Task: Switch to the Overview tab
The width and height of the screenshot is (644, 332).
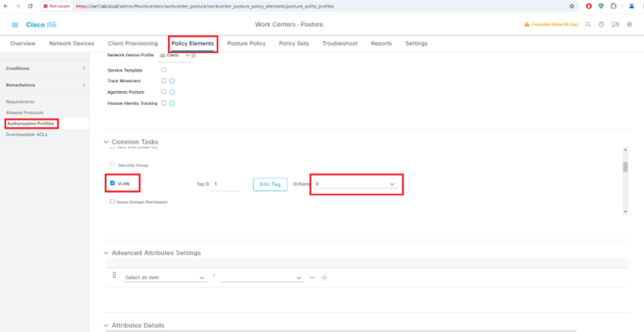Action: 23,44
